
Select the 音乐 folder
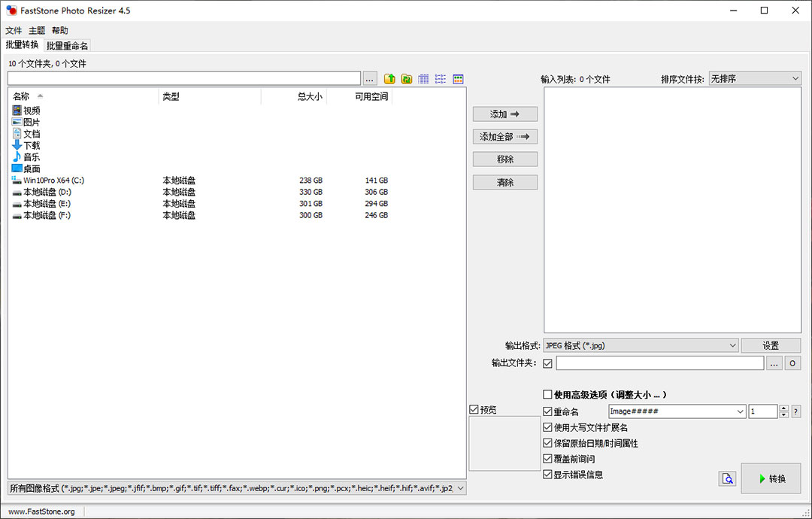26,157
